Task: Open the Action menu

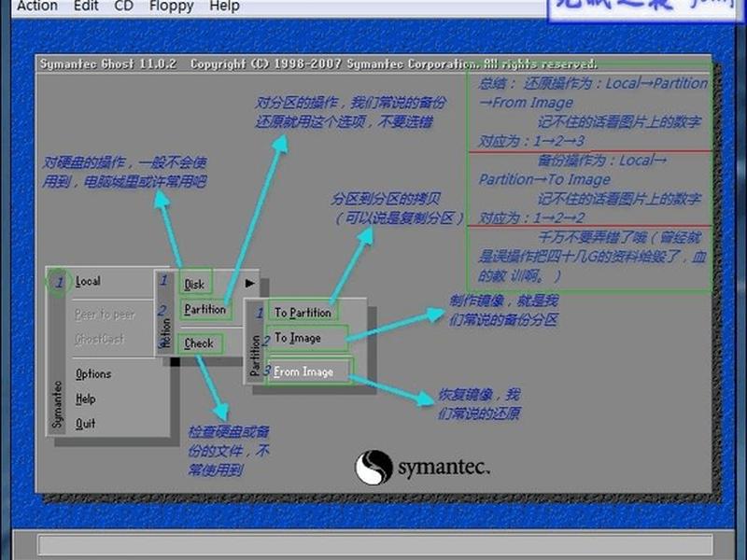Action: pyautogui.click(x=37, y=6)
